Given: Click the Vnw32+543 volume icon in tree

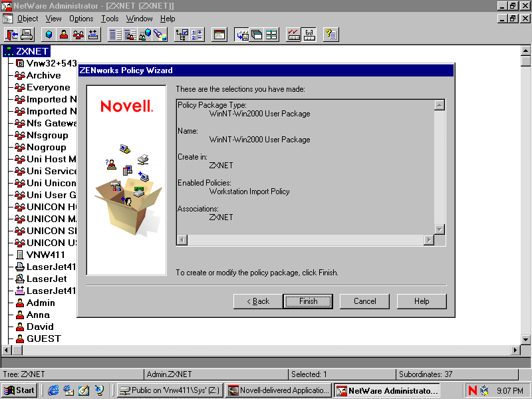Looking at the screenshot, I should (20, 63).
